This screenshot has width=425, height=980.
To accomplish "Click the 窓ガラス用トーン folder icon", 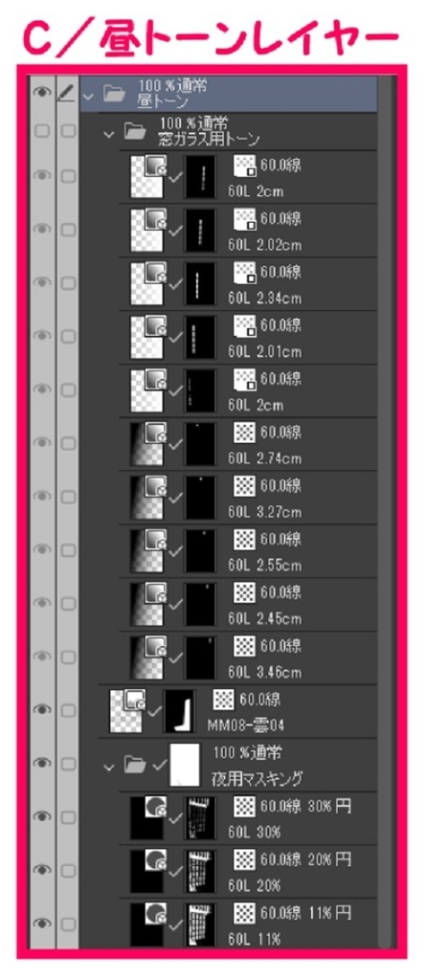I will click(134, 131).
